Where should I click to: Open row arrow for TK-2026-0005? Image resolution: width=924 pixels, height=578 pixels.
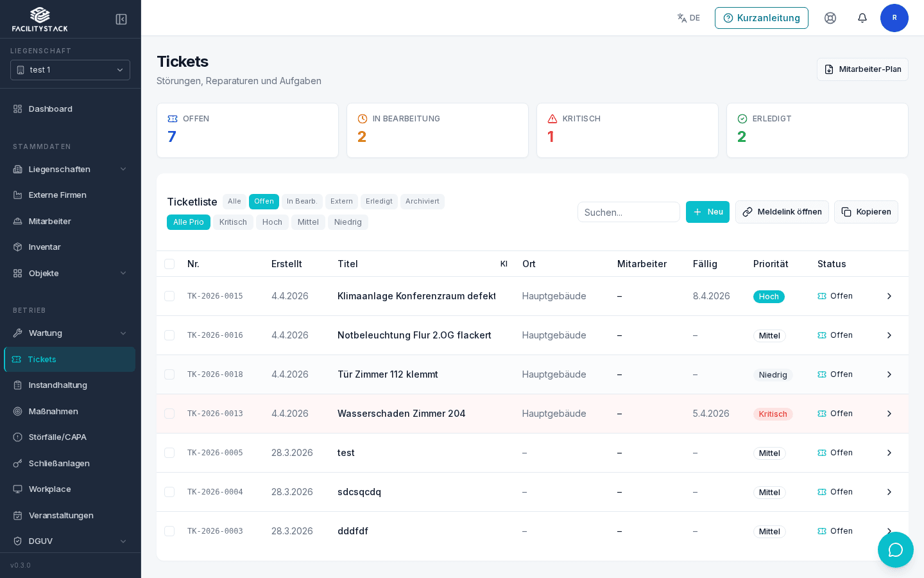pos(889,453)
